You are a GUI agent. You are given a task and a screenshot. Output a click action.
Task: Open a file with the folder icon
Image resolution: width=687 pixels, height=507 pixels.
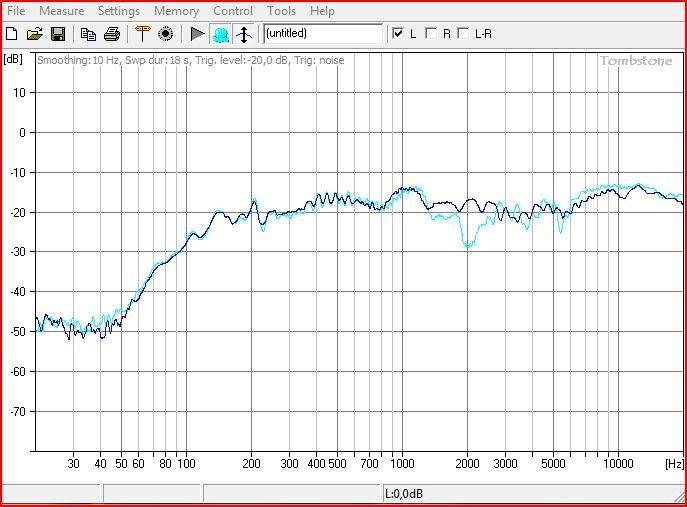[35, 34]
